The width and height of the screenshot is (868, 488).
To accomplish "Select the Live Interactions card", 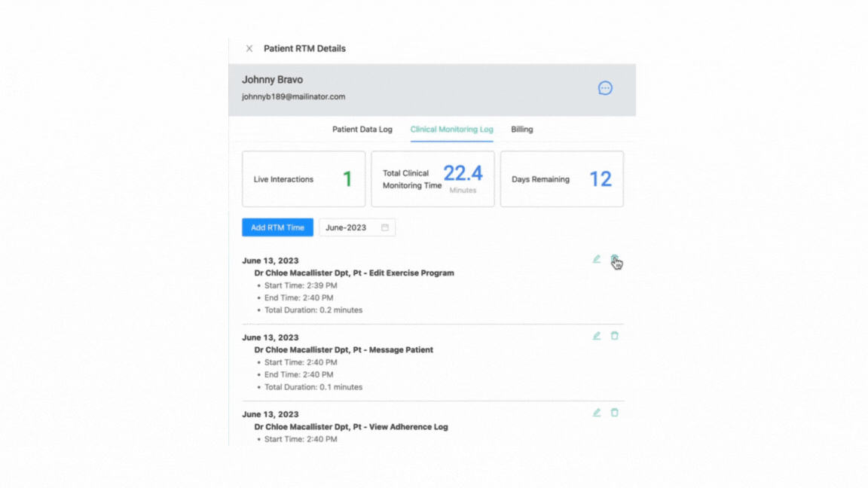I will tap(304, 179).
